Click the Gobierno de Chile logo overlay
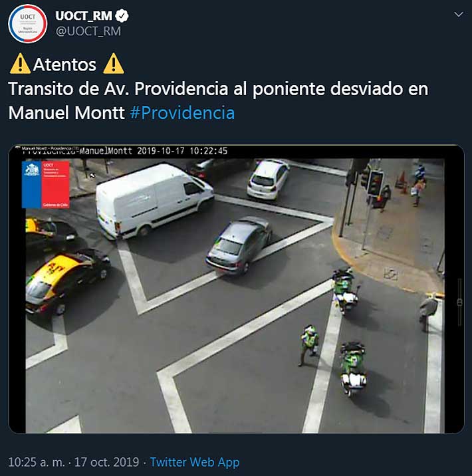Viewport: 472px width, 476px height. (x=45, y=185)
